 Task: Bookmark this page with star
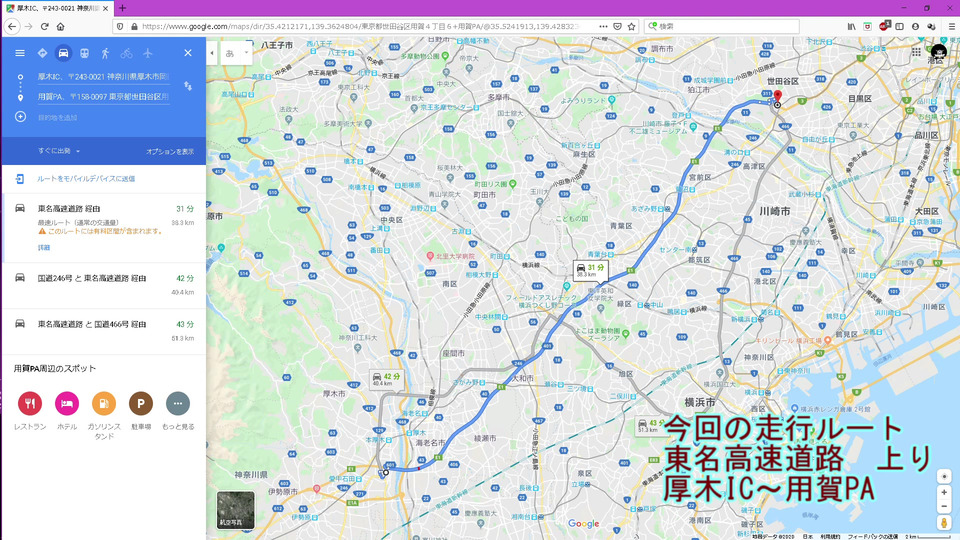[631, 26]
